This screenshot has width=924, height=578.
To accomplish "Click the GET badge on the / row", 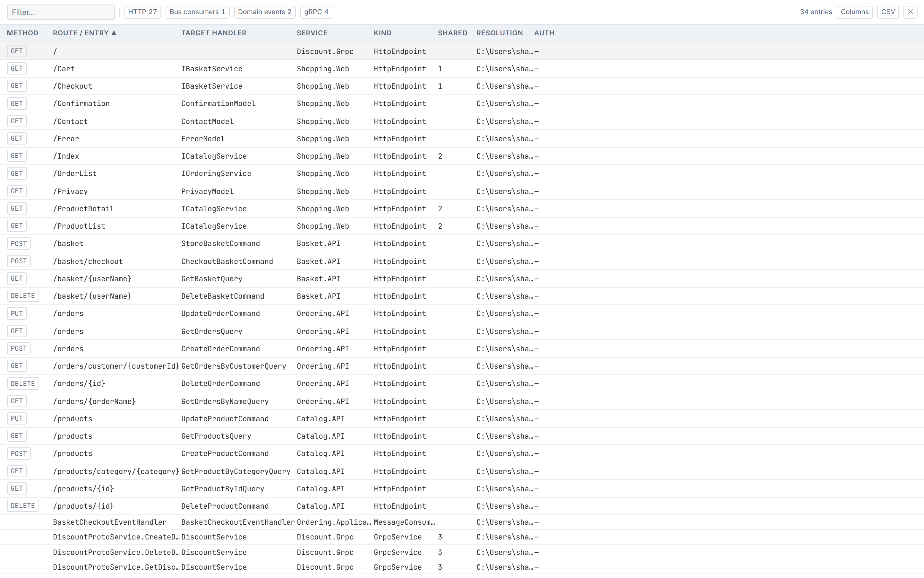I will (x=17, y=51).
